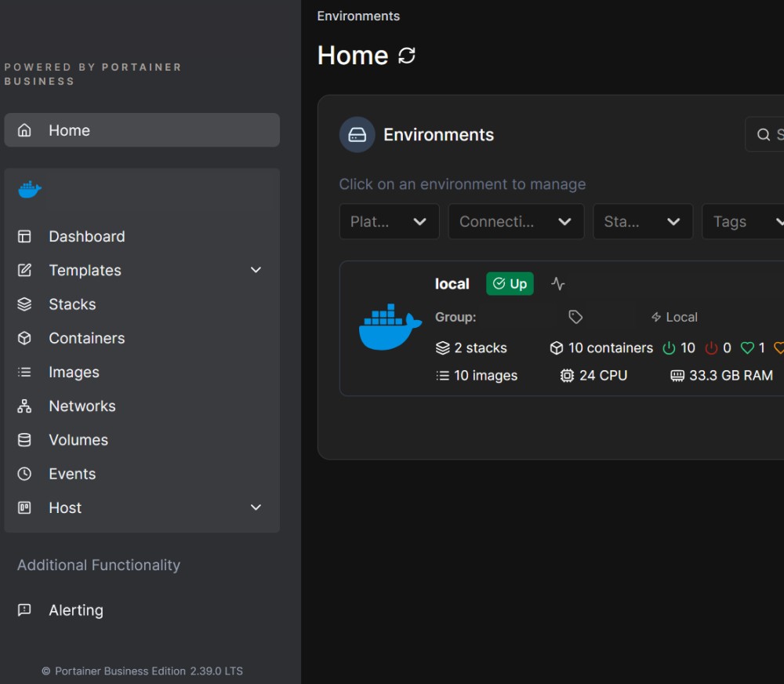Click the healthy containers heart icon
Viewport: 784px width, 684px height.
coord(747,347)
